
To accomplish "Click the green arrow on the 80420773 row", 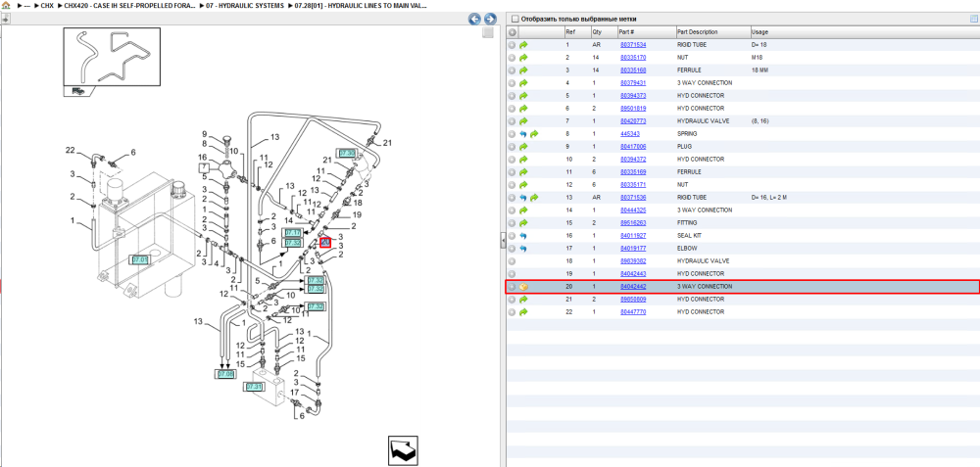I will tap(523, 121).
